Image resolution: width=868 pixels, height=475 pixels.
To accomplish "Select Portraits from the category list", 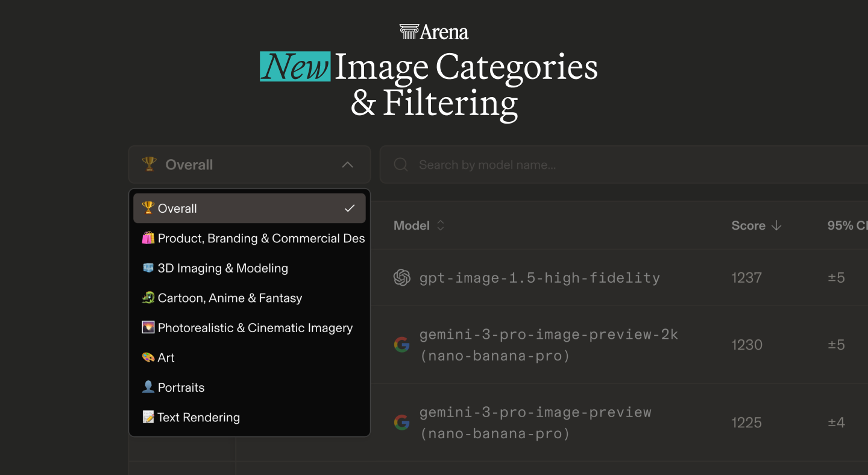I will coord(181,387).
